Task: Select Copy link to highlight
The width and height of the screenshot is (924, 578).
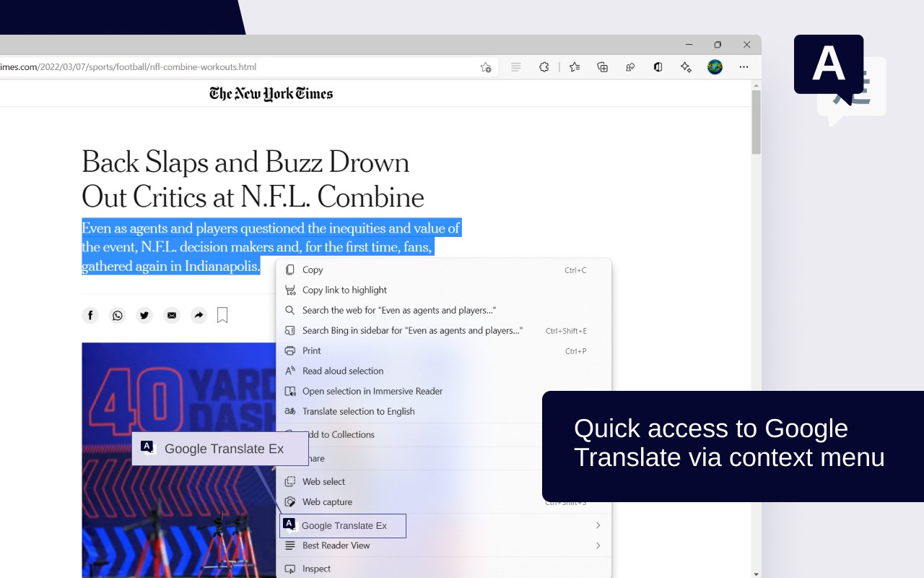Action: (443, 290)
